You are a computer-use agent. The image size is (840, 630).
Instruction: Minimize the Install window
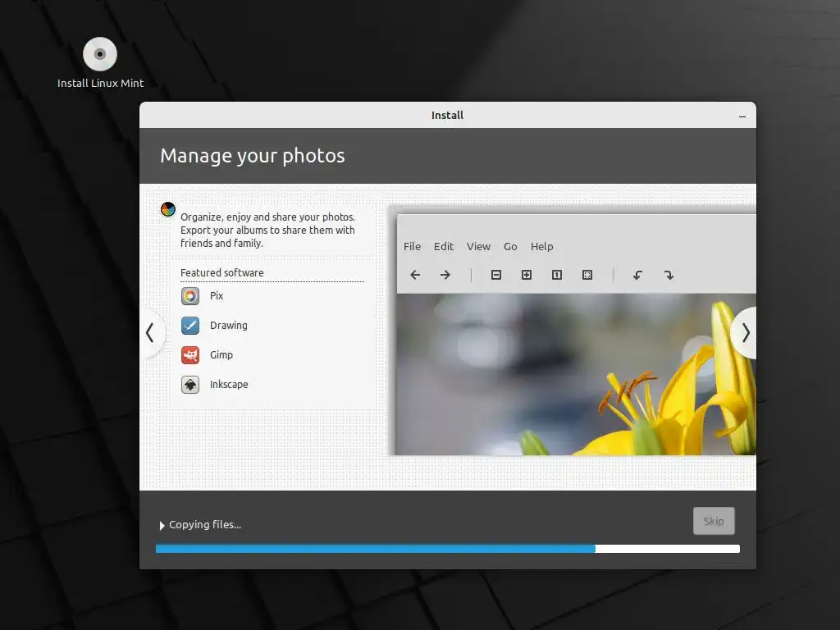coord(742,116)
